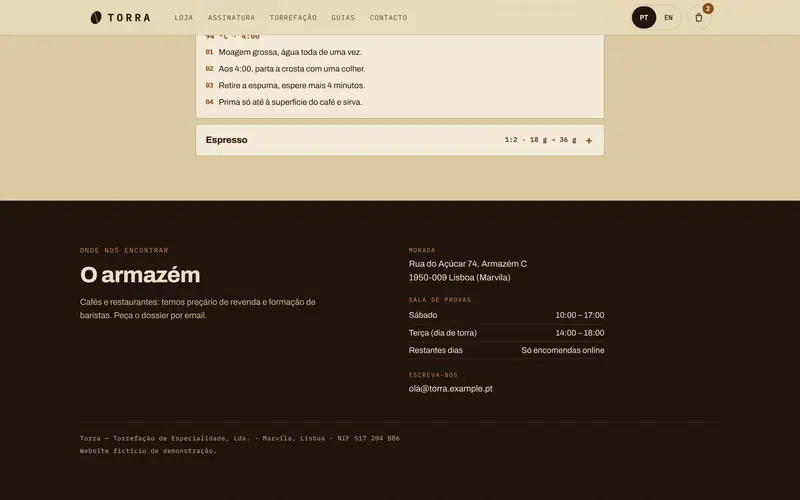
Task: Go to the Assinatura page
Action: (231, 18)
